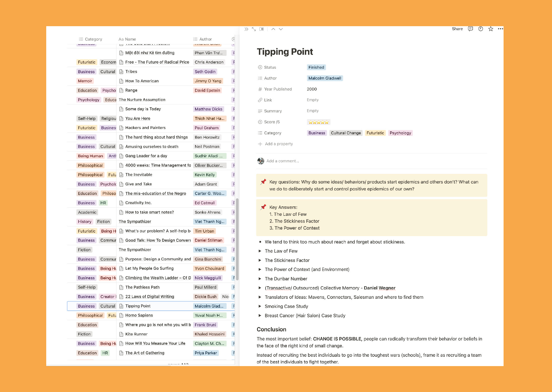This screenshot has height=392, width=552.
Task: Click the Share button
Action: click(457, 29)
